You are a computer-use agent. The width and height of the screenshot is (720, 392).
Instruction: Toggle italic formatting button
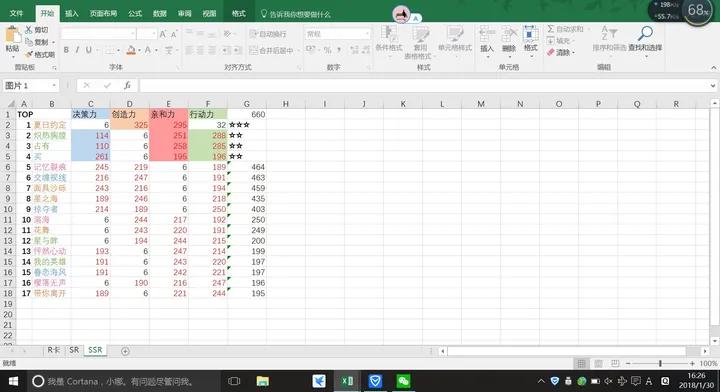(x=77, y=50)
